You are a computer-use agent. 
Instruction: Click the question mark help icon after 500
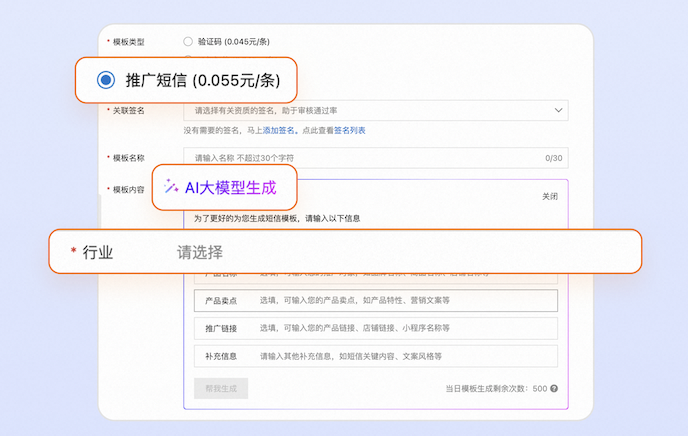tap(554, 389)
